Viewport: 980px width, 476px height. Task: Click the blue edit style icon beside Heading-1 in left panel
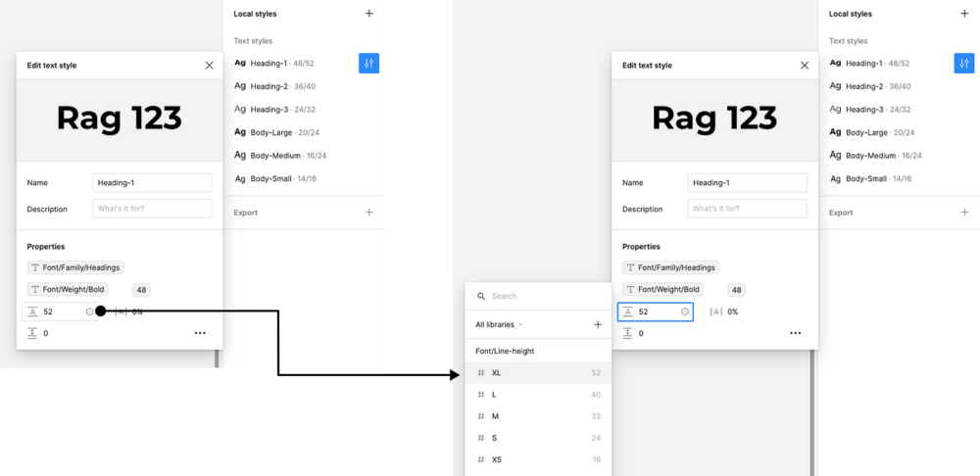coord(368,63)
